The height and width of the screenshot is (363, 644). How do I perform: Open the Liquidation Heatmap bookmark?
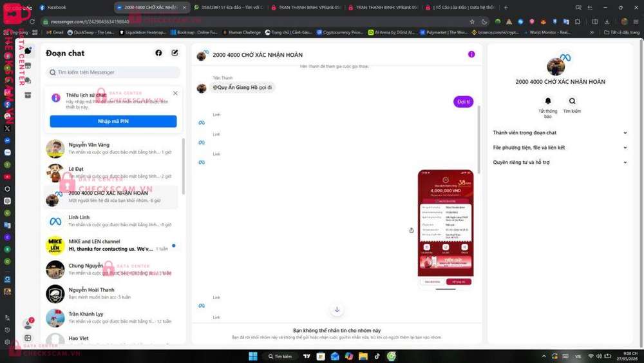click(x=142, y=32)
